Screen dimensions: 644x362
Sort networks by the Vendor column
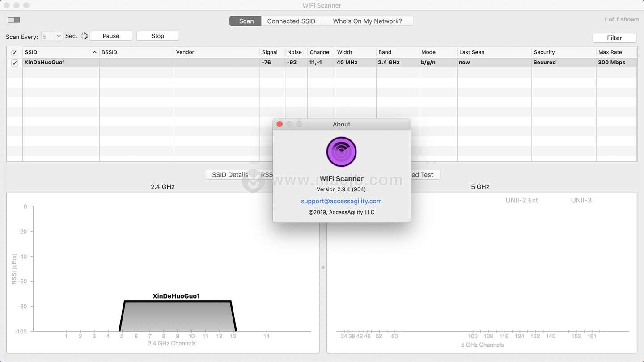(217, 52)
